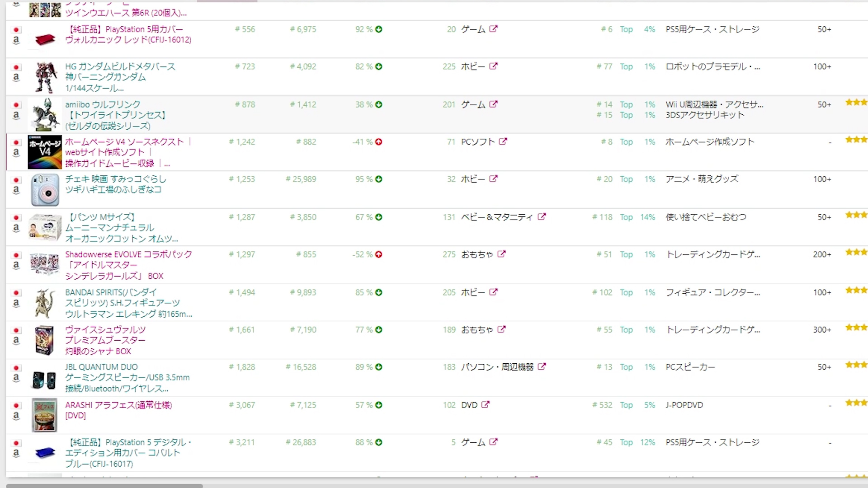
Task: Click star rating in Shadowverse EVOLVE row
Action: tap(856, 252)
